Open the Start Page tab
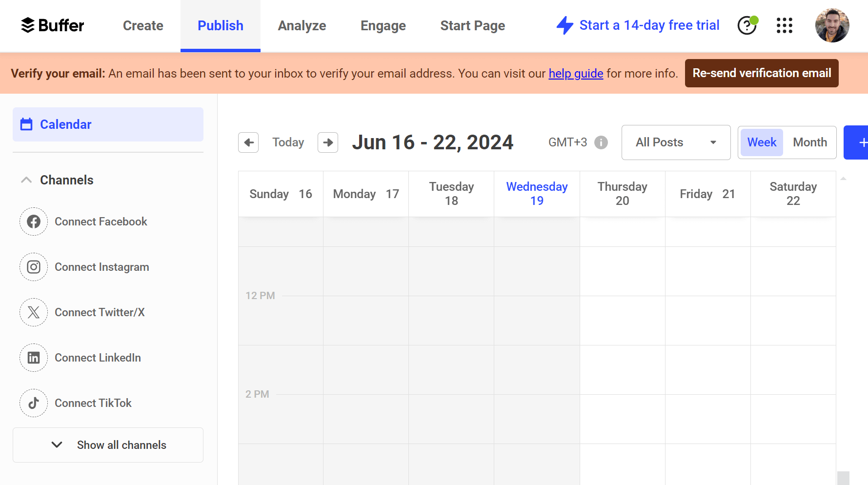This screenshot has width=868, height=485. (x=472, y=25)
